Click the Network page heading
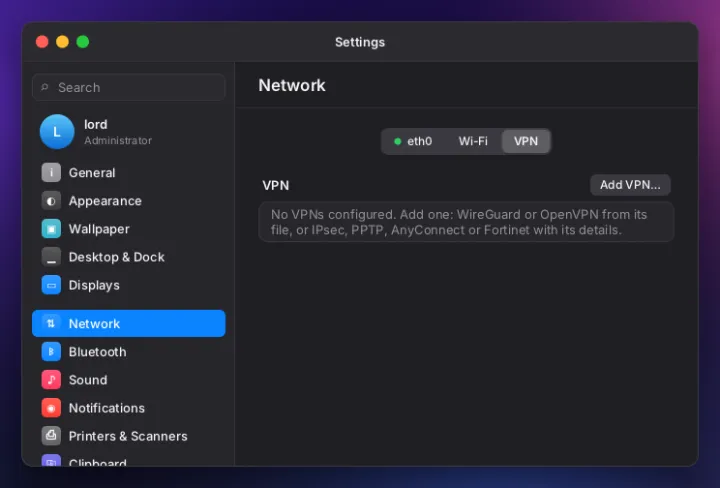 (x=292, y=85)
